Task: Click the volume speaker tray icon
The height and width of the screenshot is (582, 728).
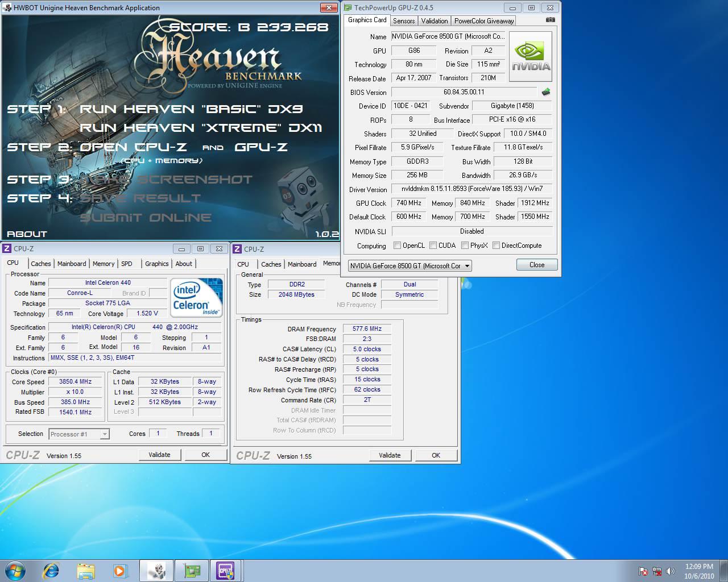Action: coord(671,571)
